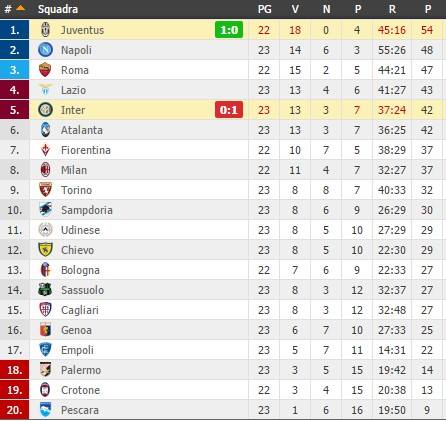Open the Fiorentina team link
The width and height of the screenshot is (446, 421).
[86, 150]
